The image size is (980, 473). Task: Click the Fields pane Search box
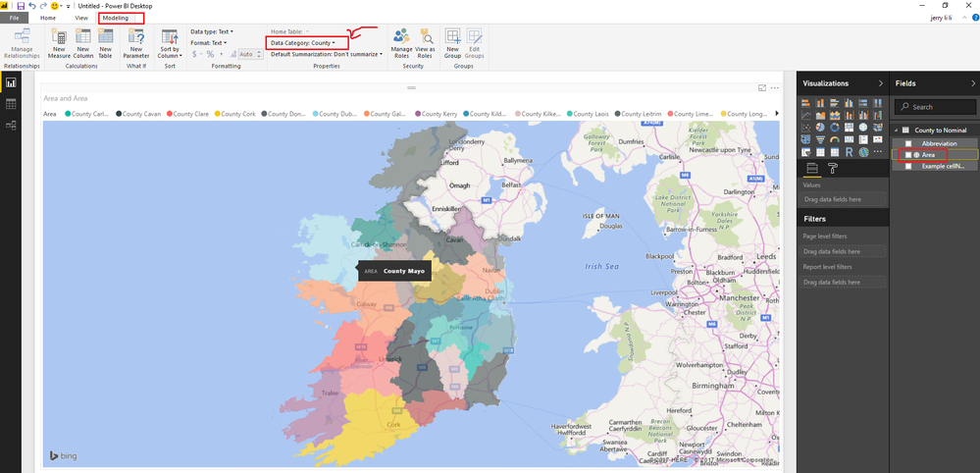(934, 107)
